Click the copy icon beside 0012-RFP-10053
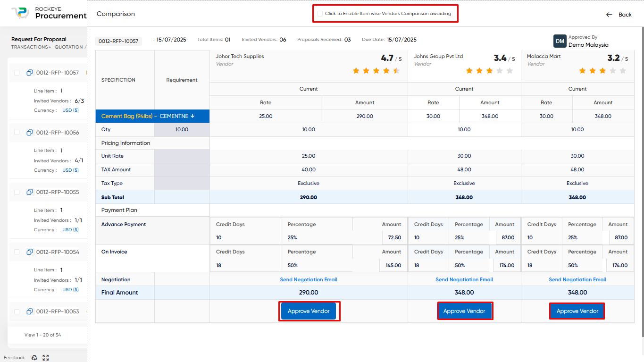 point(30,311)
